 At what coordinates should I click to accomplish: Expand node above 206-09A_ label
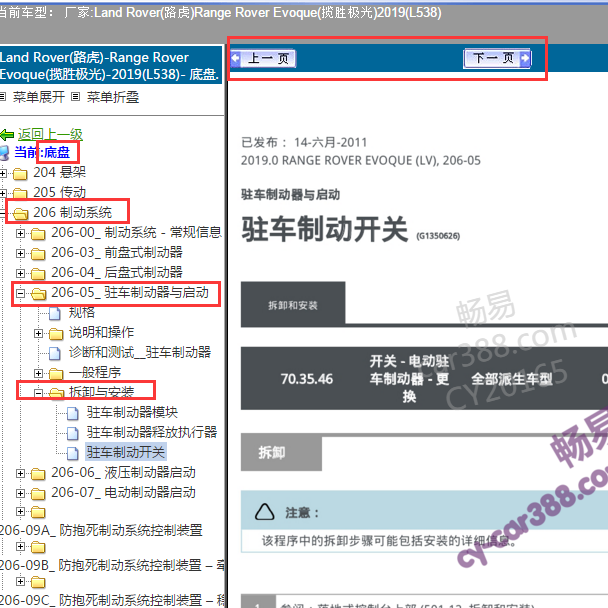tap(20, 511)
